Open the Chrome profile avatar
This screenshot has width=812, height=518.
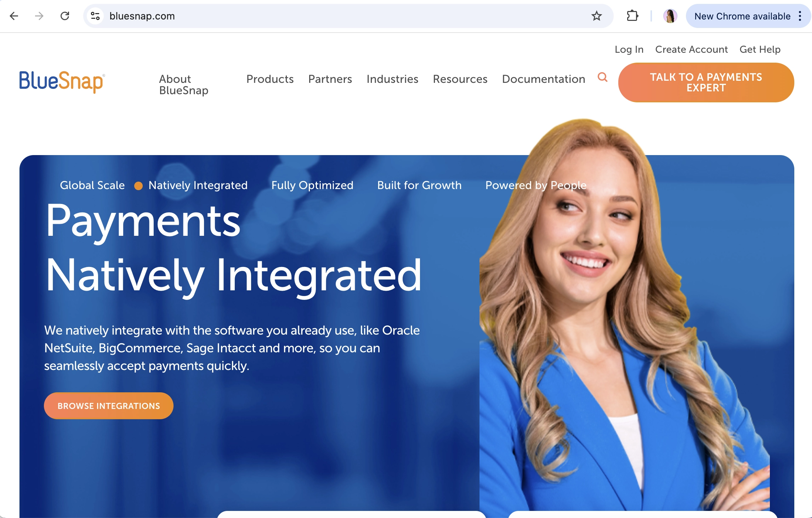(x=670, y=16)
